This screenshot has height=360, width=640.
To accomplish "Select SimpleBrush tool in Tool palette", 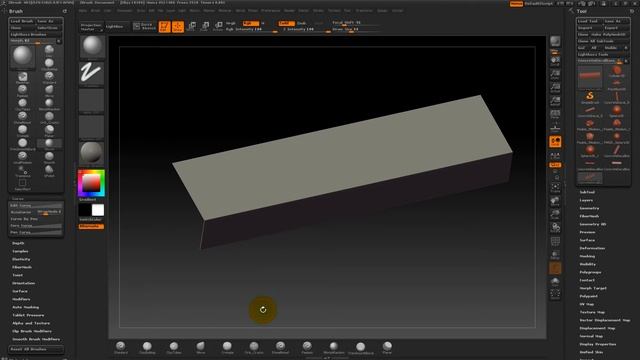I will [x=590, y=97].
